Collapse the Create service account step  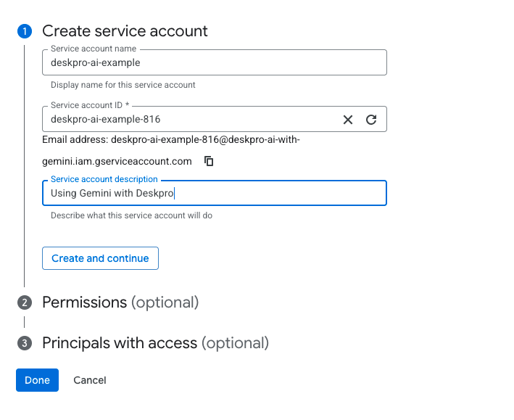tap(125, 31)
